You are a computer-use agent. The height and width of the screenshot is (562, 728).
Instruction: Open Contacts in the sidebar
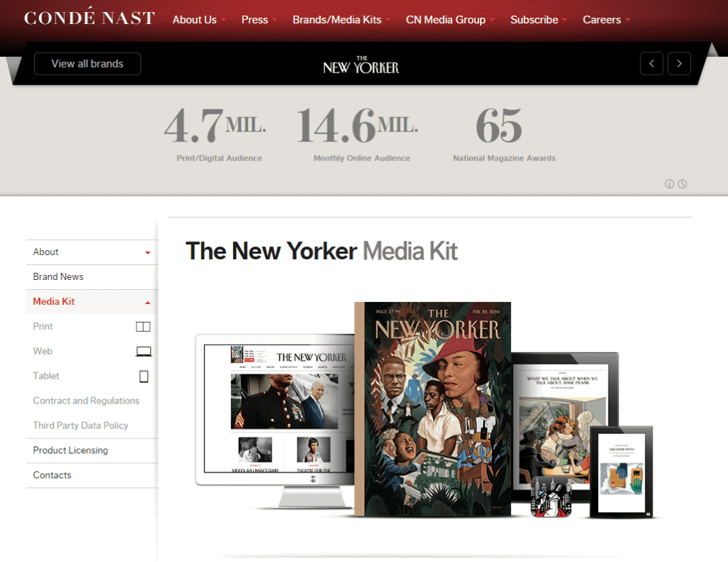(92, 475)
